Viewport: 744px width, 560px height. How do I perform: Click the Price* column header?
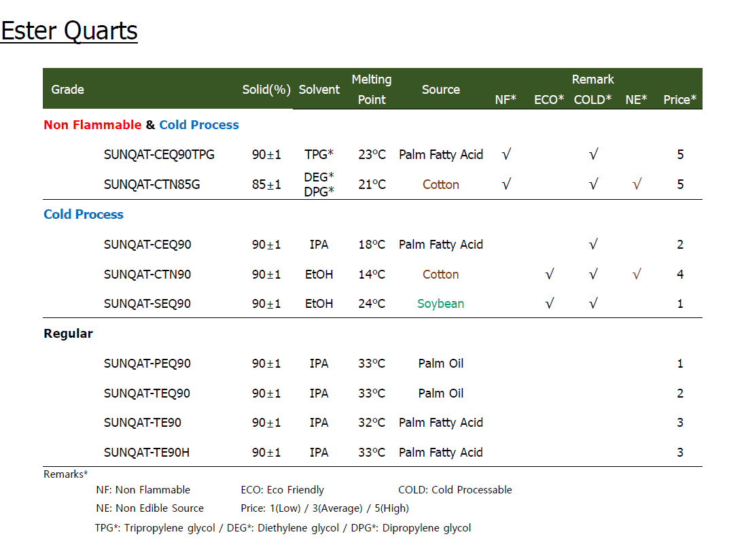tap(679, 100)
